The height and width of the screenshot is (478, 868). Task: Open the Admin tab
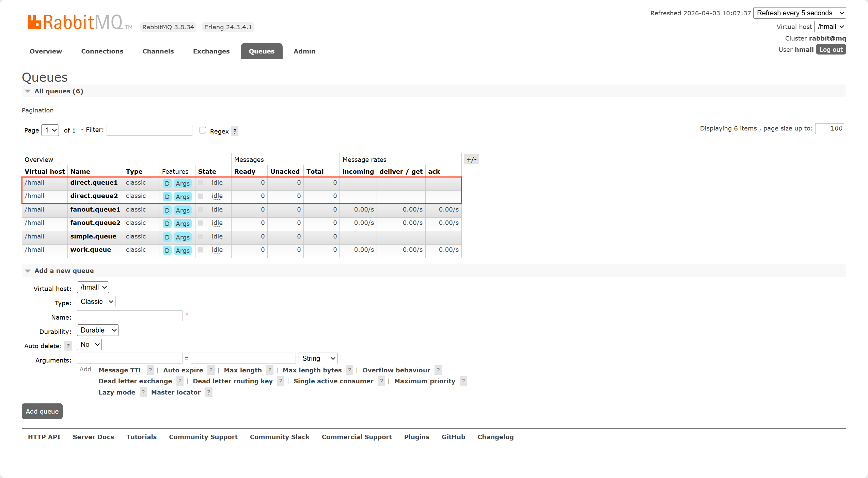tap(304, 51)
